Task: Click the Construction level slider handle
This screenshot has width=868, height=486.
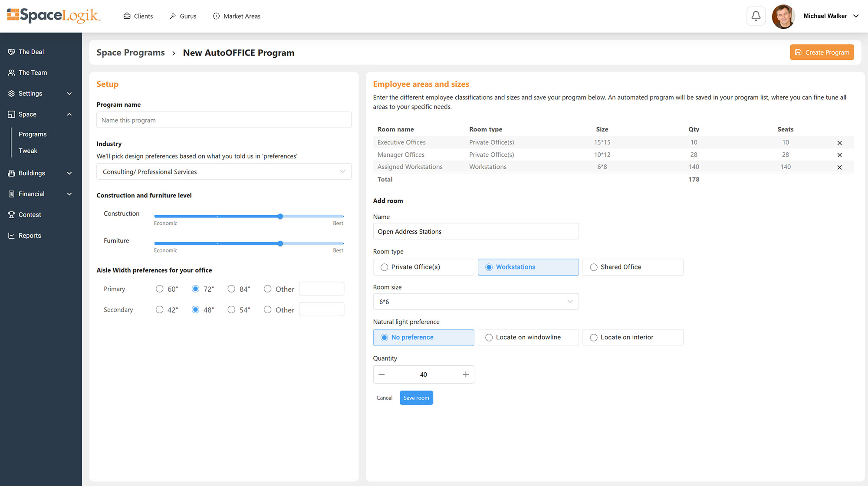Action: tap(280, 216)
